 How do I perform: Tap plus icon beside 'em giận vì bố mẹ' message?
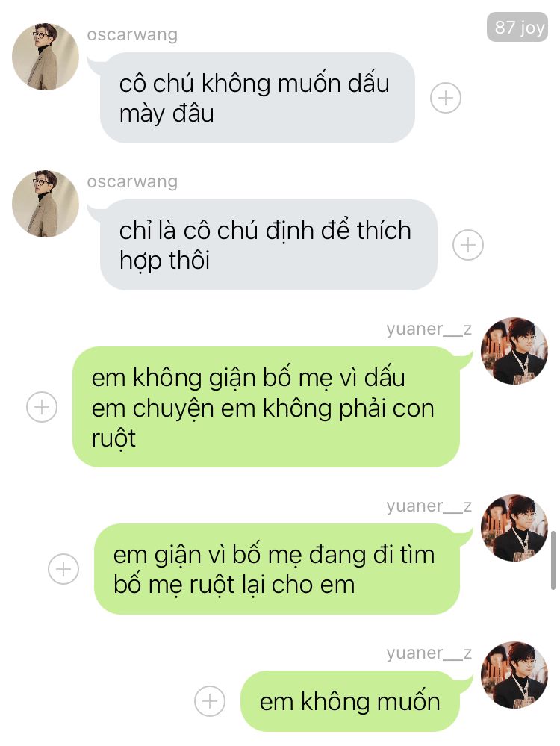tap(63, 569)
